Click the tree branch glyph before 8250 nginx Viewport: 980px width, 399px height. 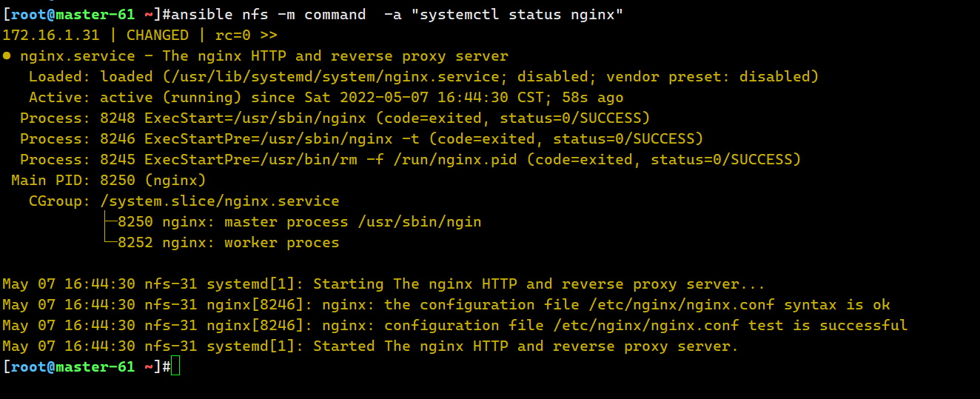click(x=110, y=221)
